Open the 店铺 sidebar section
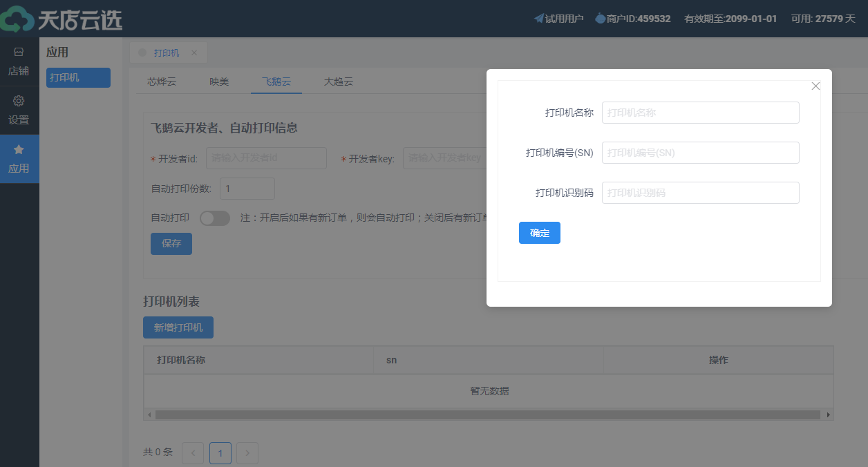The image size is (868, 467). point(19,62)
